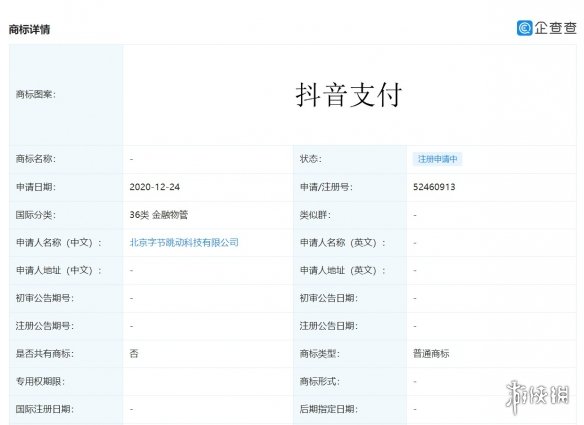Viewport: 584px width, 425px height.
Task: Select registration number 52460913
Action: 434,187
